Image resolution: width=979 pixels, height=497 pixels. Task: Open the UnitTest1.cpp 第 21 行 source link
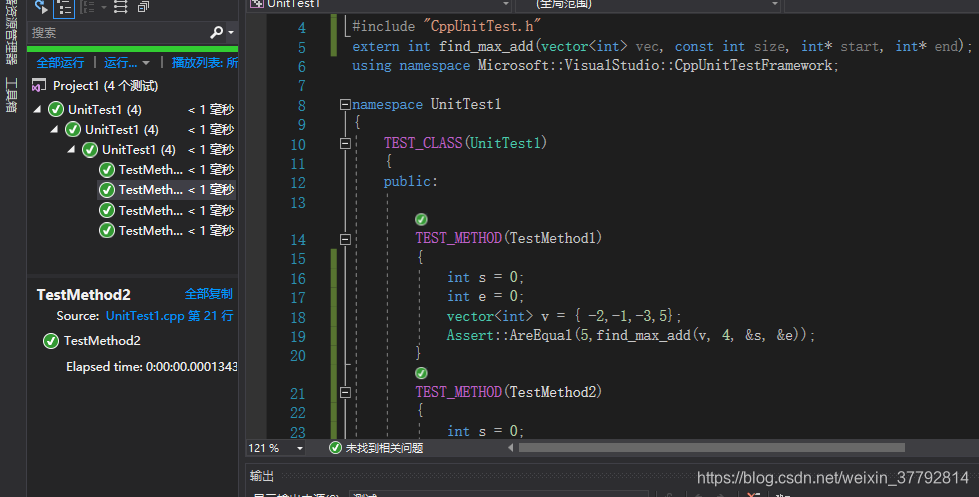click(x=169, y=316)
